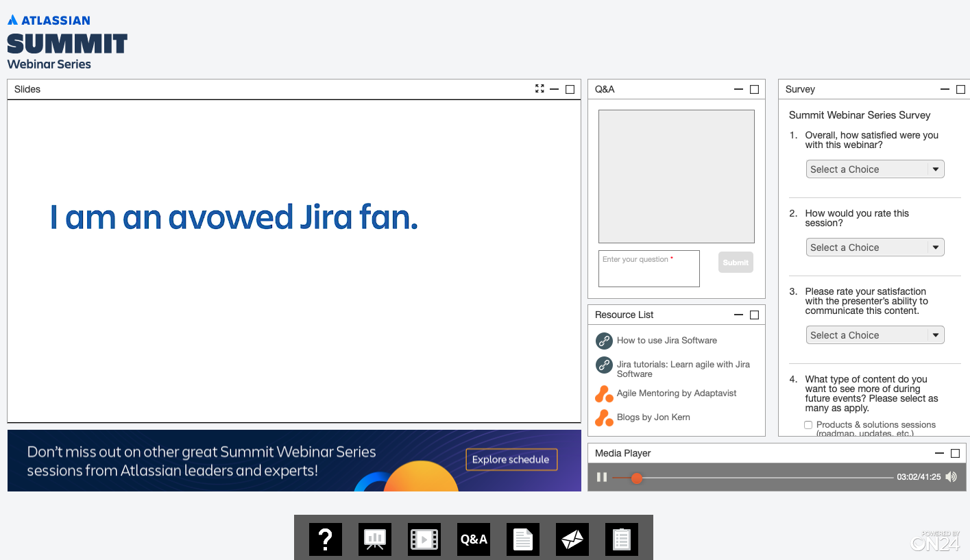970x560 pixels.
Task: Open Agile Mentoring by Adaptavist link
Action: coord(677,393)
